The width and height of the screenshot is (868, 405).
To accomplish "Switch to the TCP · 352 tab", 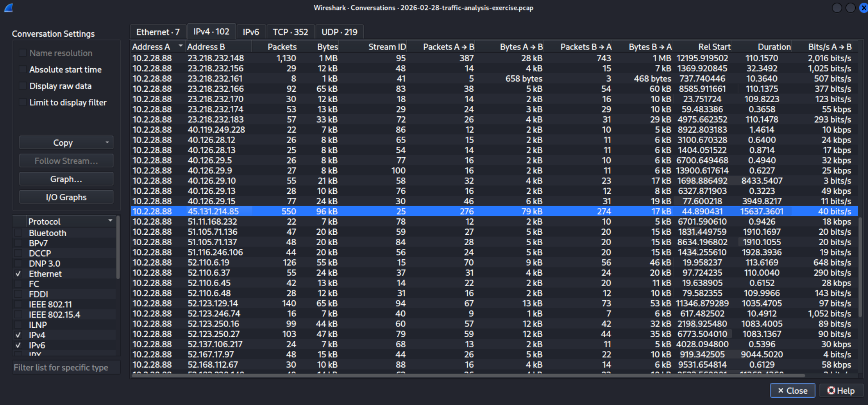I will coord(290,32).
